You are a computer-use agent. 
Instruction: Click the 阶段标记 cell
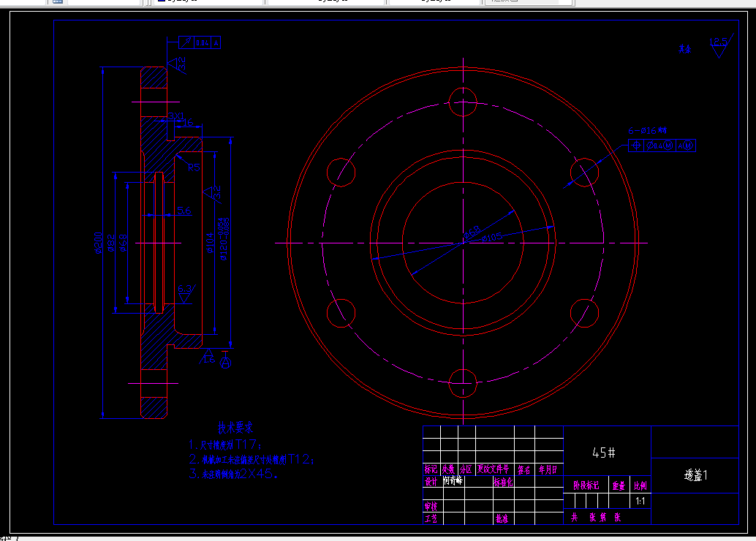point(586,485)
